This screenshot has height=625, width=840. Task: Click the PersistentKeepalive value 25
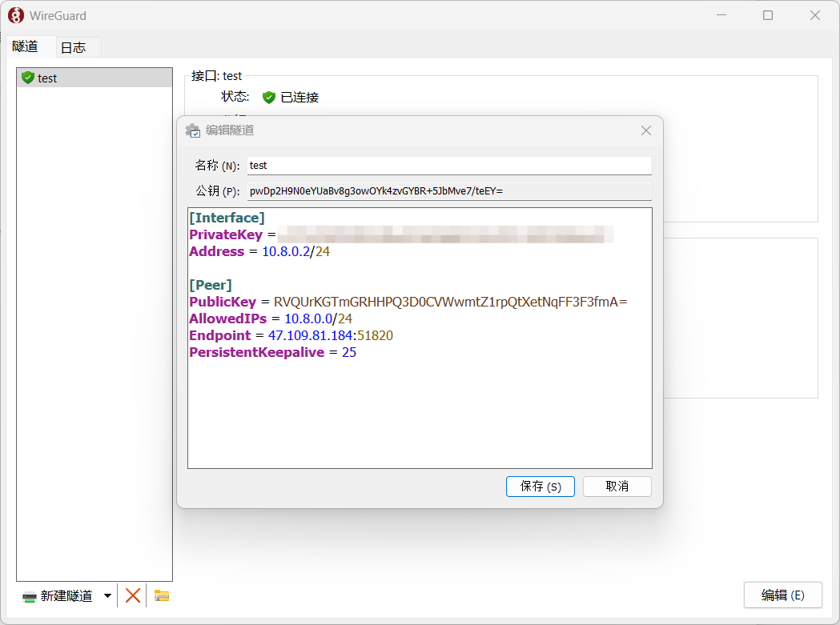click(x=349, y=352)
